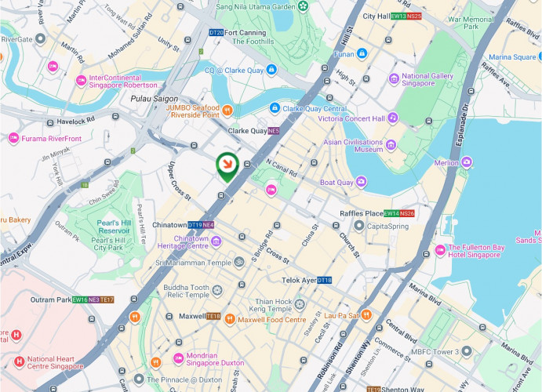542x392 pixels.
Task: Select the CQ @ Clarke Quay shopping icon
Action: click(x=271, y=70)
